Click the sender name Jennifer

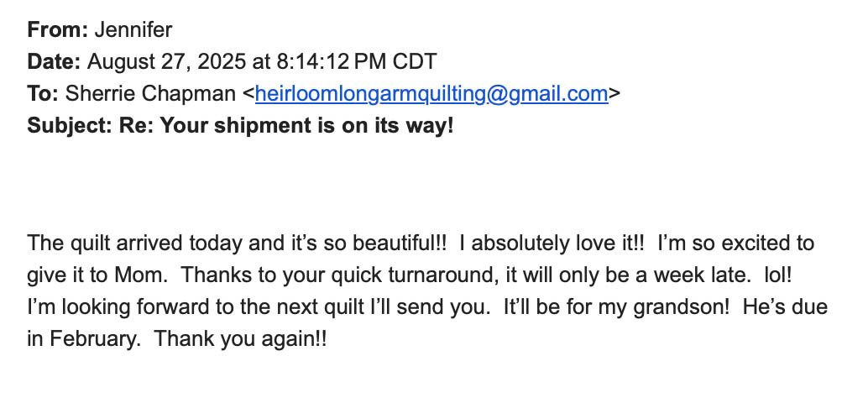click(133, 30)
